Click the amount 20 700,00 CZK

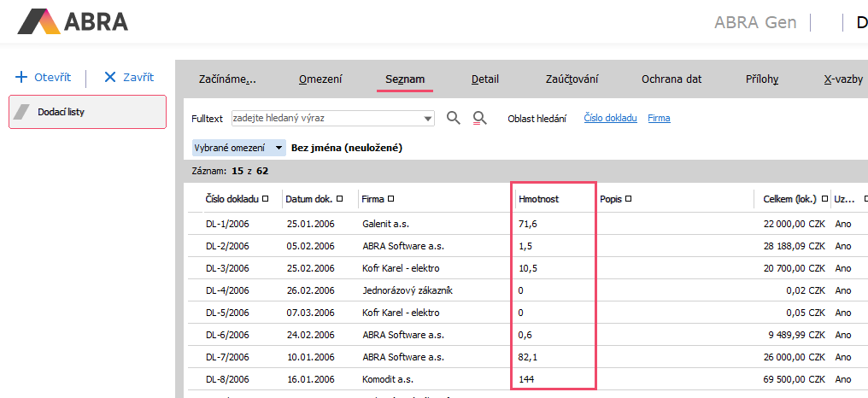[794, 268]
